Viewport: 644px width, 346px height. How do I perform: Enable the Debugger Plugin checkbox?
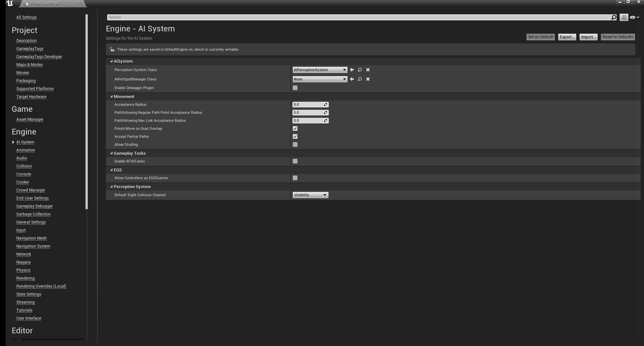[x=295, y=88]
